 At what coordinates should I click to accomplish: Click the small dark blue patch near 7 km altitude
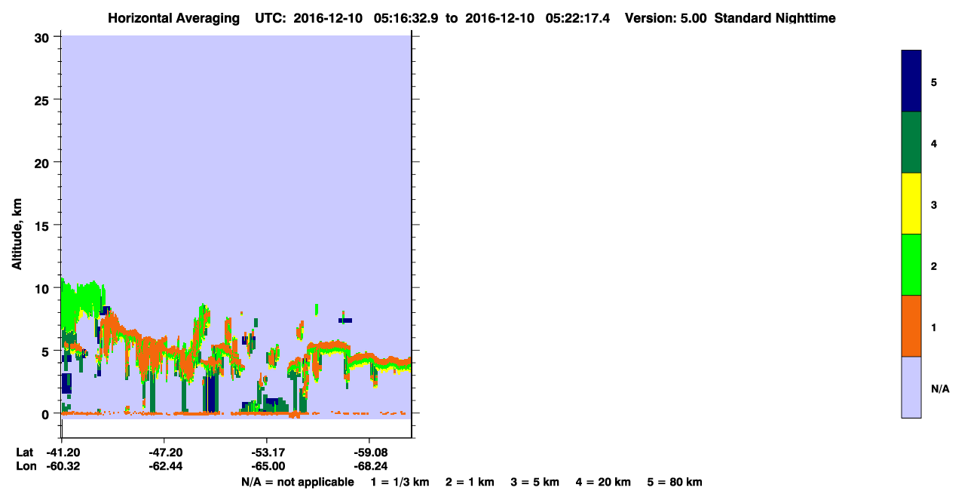[345, 321]
